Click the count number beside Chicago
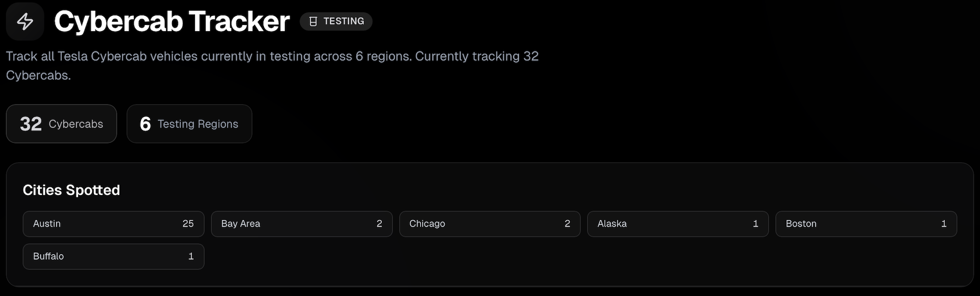The image size is (980, 296). point(567,224)
